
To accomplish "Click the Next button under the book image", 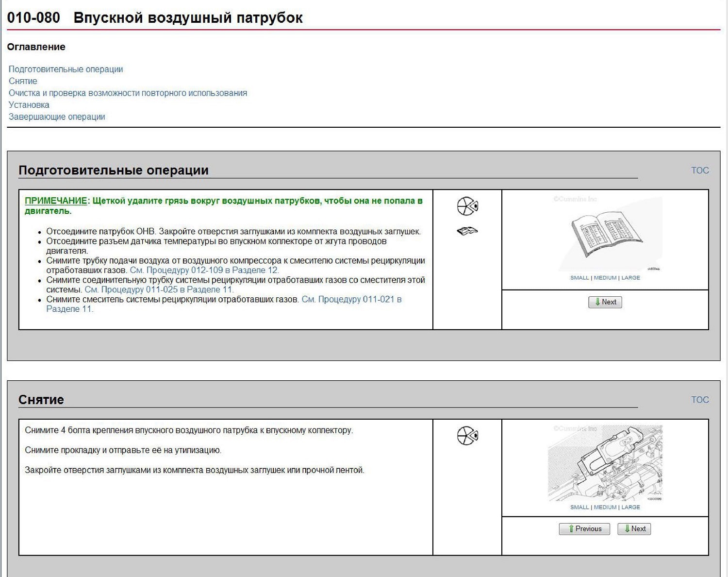I will pos(605,302).
